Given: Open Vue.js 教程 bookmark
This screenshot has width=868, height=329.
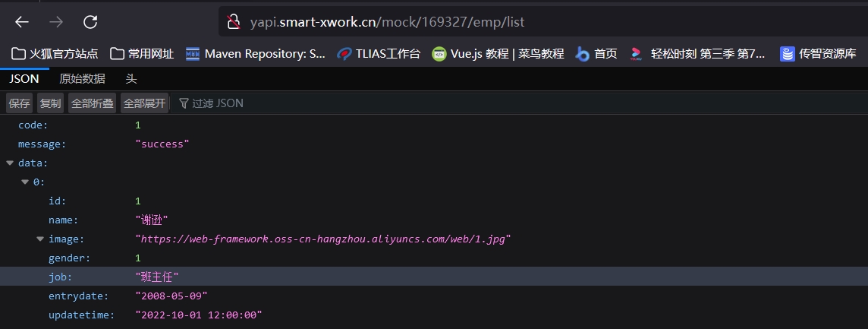Looking at the screenshot, I should [498, 53].
